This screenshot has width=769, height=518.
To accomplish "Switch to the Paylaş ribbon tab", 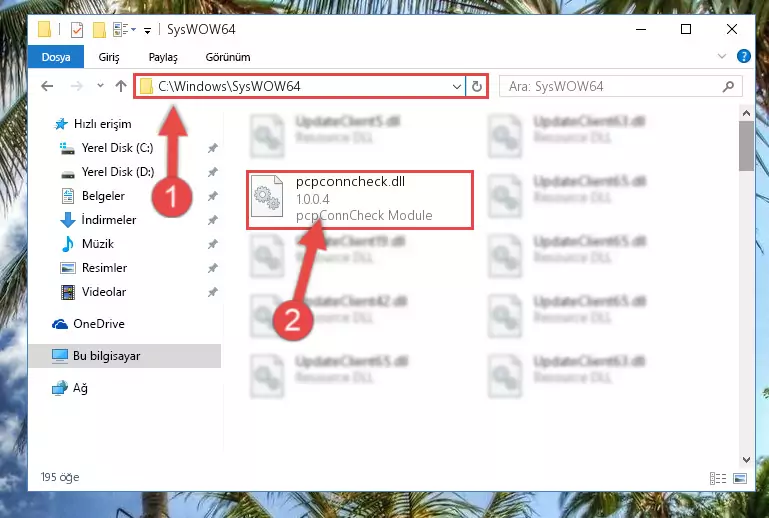I will (163, 57).
